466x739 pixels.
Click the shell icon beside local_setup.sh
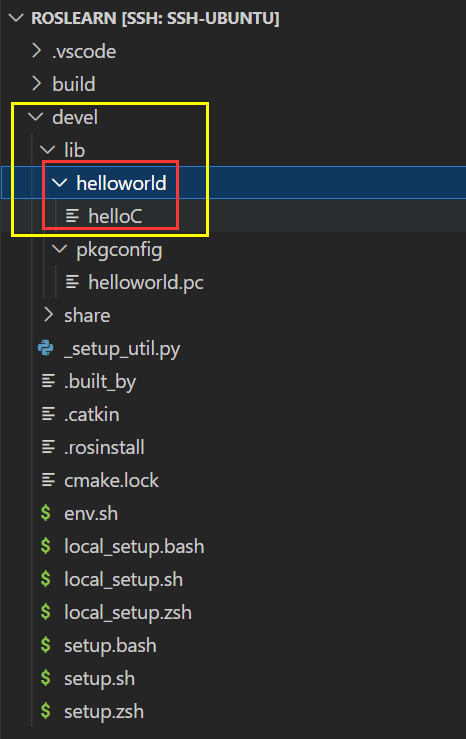(46, 579)
